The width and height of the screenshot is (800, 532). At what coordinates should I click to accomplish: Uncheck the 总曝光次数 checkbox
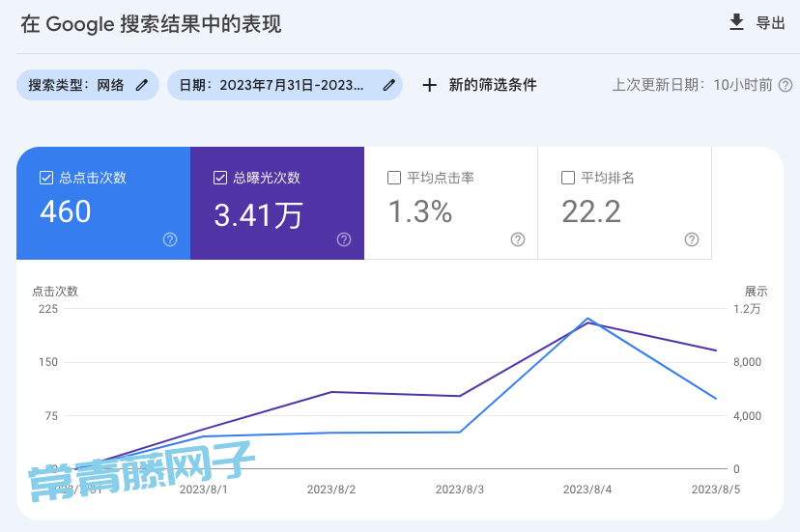(x=220, y=178)
